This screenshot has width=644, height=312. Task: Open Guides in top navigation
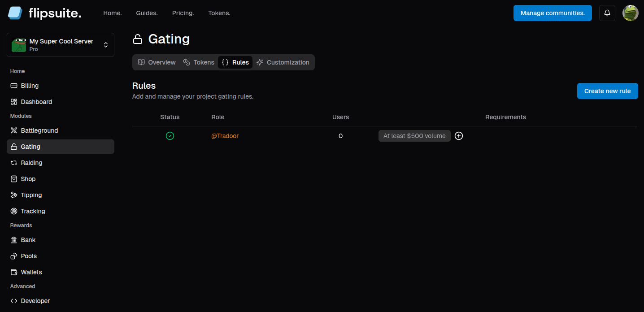pos(147,13)
